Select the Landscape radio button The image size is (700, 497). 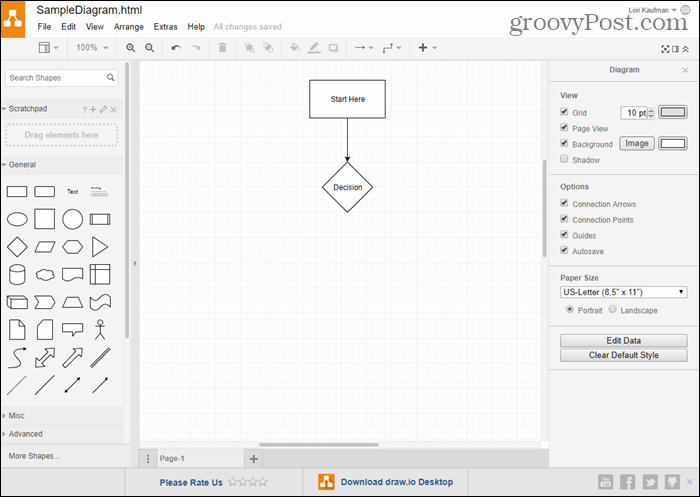click(x=612, y=309)
